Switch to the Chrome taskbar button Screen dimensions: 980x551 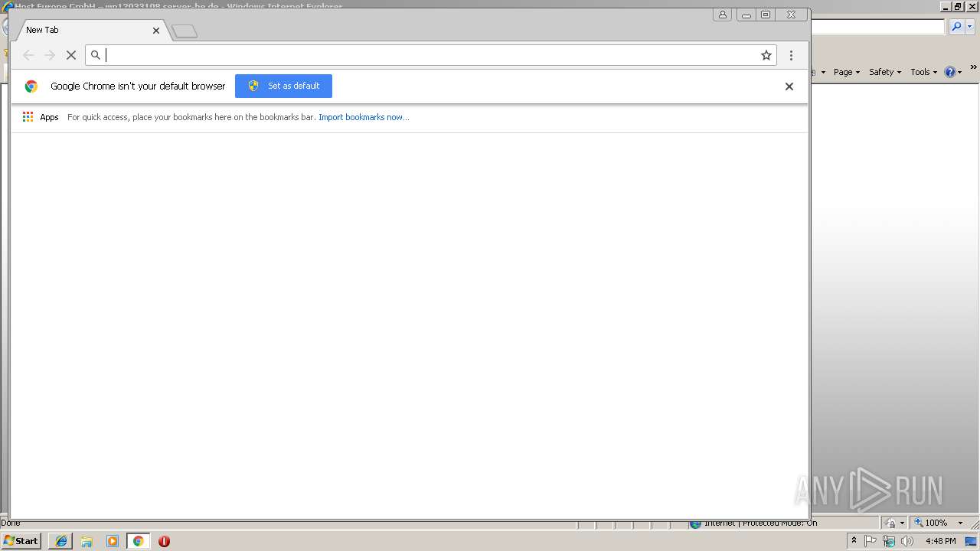tap(138, 541)
